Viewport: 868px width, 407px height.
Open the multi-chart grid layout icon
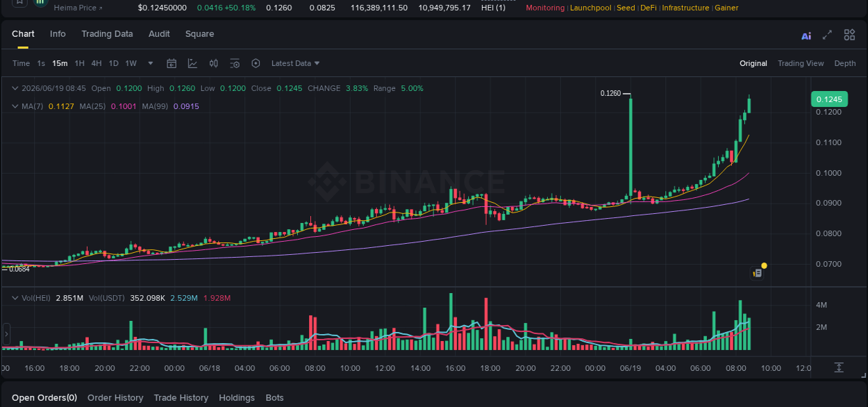tap(849, 35)
